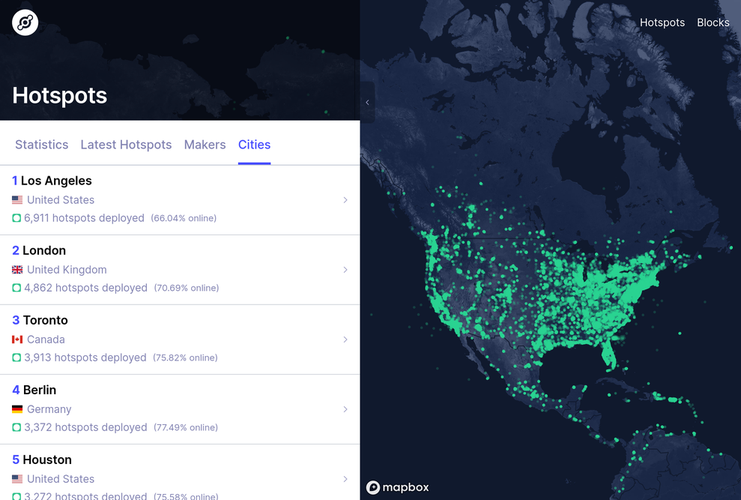Click the Mapbox logo

398,487
